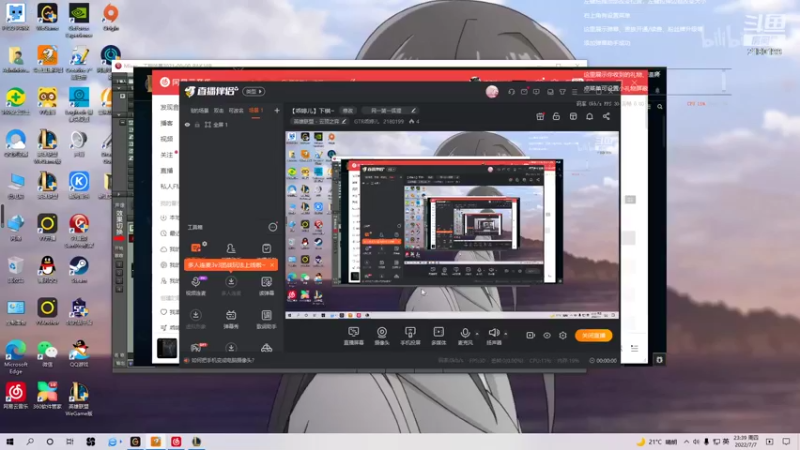
Task: Click the screen capture source icon in bottom toolbar
Action: (353, 336)
